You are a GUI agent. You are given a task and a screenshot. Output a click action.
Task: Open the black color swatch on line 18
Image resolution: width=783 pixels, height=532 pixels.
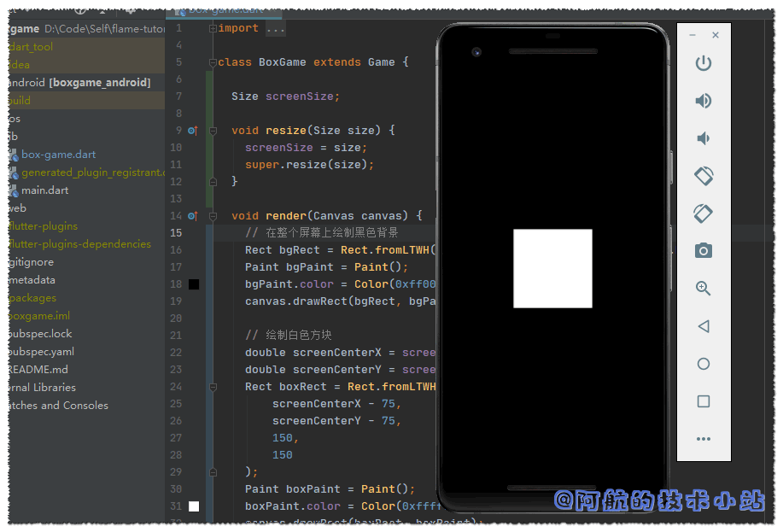[194, 284]
